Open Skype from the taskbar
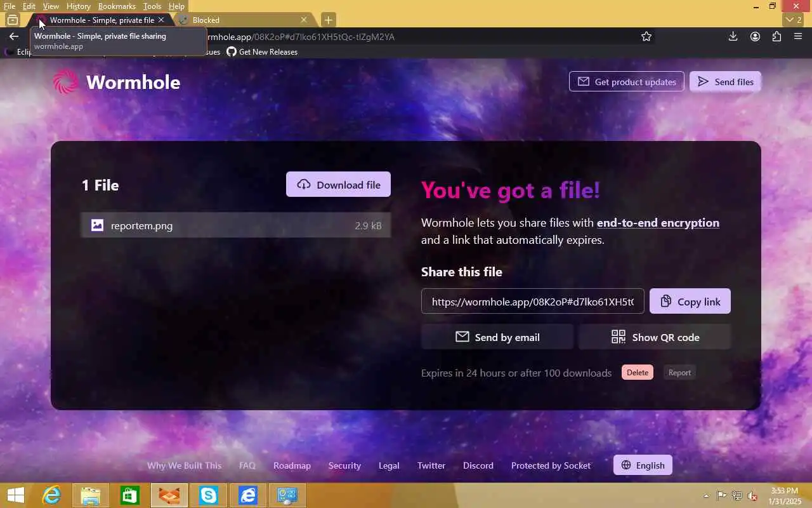 (209, 495)
